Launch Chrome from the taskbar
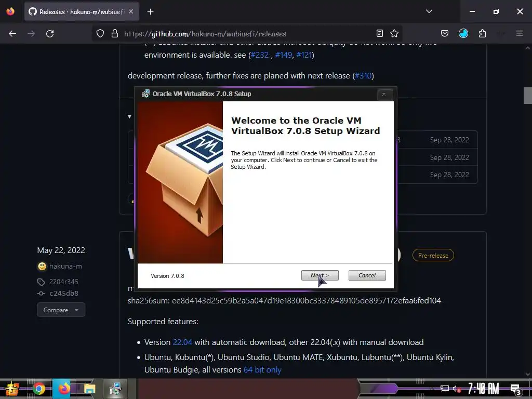 [x=38, y=389]
